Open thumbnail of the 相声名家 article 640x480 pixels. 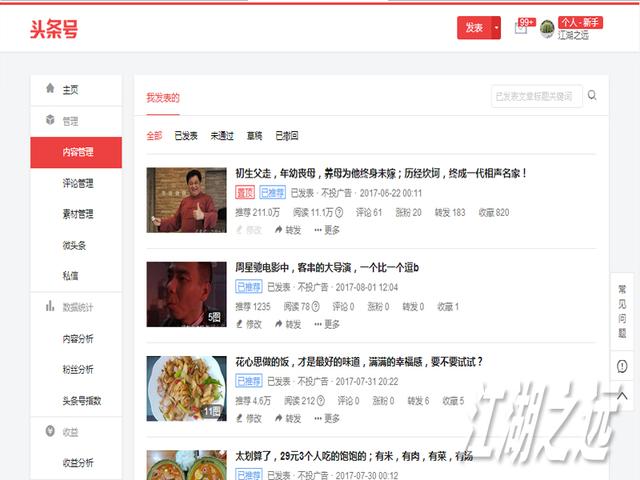pos(187,200)
